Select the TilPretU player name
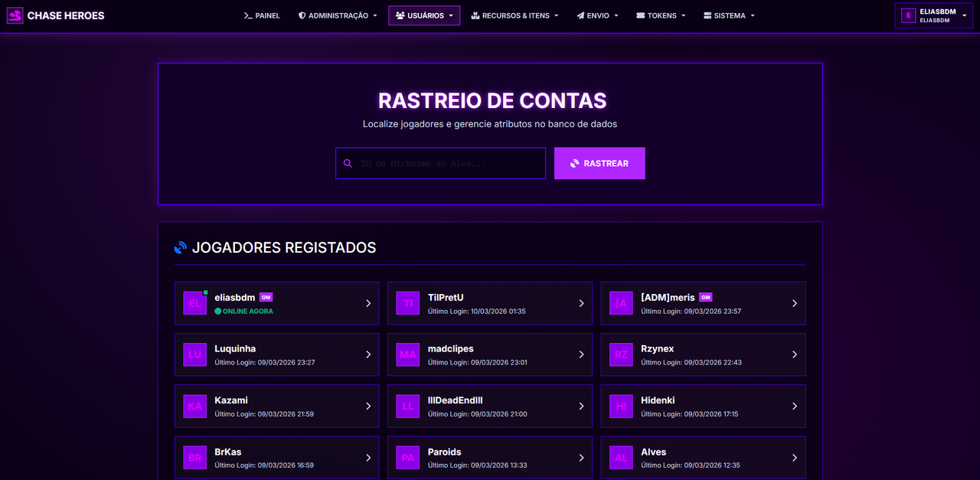This screenshot has height=480, width=980. [x=446, y=297]
